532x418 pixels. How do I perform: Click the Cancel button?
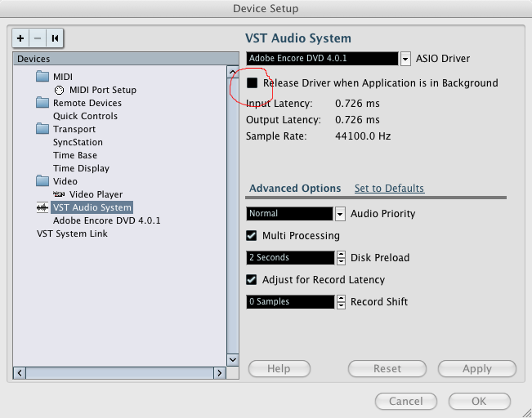tap(405, 402)
